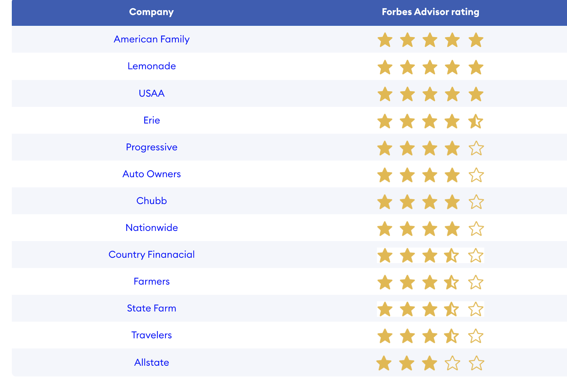This screenshot has width=567, height=392.
Task: Click American Family's first star
Action: [385, 40]
